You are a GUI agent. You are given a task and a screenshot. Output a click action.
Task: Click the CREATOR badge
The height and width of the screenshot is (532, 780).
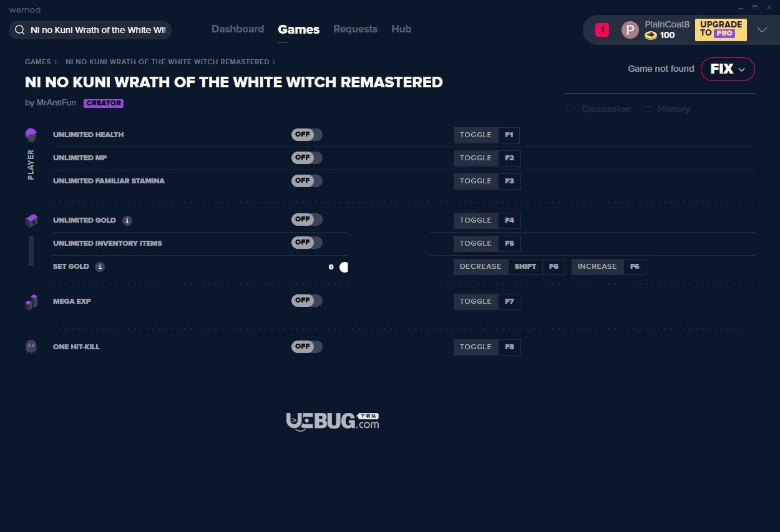tap(104, 104)
